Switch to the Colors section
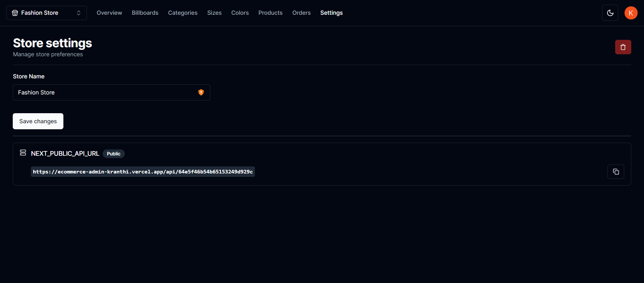This screenshot has height=283, width=644. pyautogui.click(x=240, y=13)
